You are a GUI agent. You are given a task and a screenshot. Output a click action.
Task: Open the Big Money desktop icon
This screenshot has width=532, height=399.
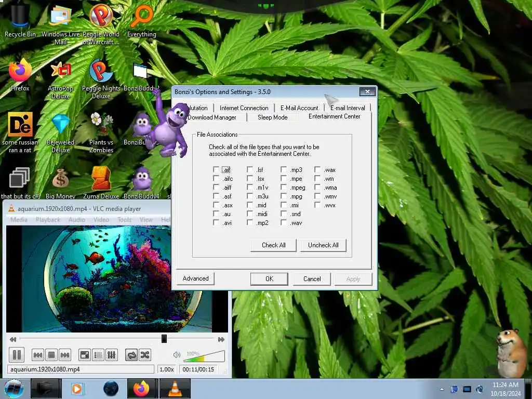[x=60, y=183]
